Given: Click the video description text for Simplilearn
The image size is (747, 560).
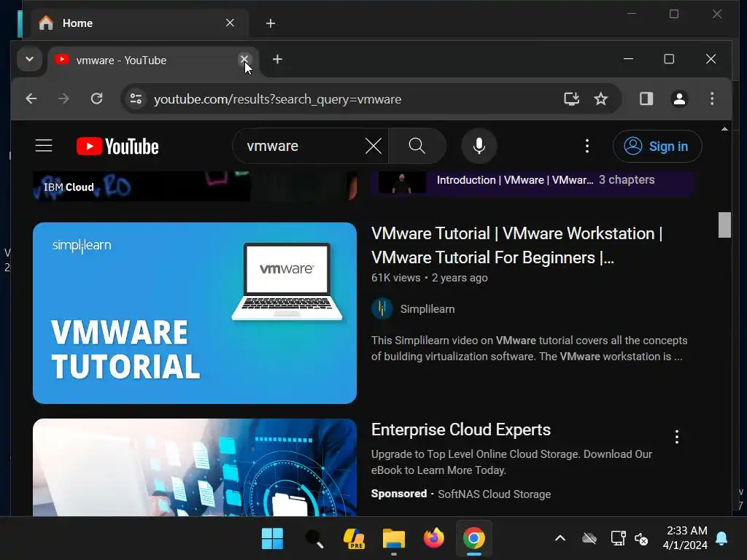Looking at the screenshot, I should (x=529, y=349).
